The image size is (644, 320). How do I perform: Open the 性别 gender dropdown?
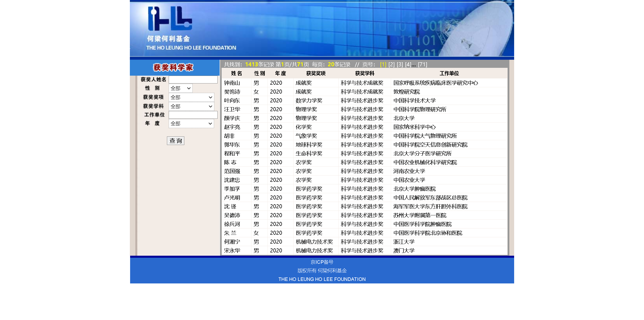tap(180, 88)
